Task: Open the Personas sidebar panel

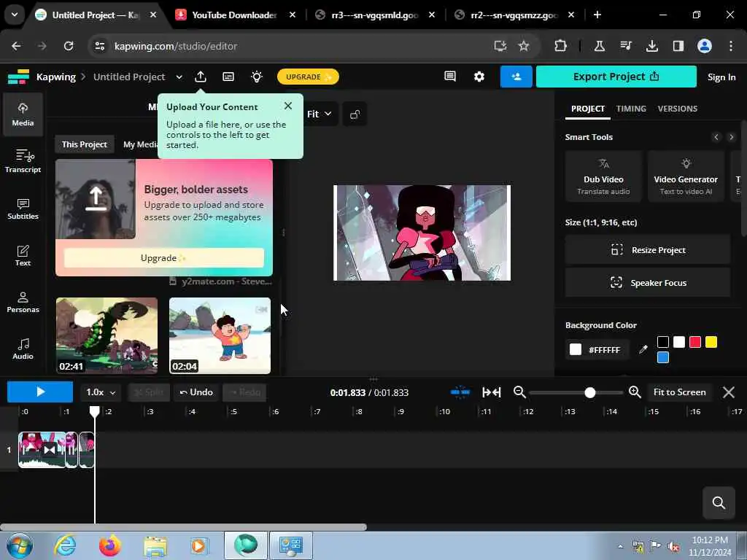Action: pyautogui.click(x=23, y=302)
